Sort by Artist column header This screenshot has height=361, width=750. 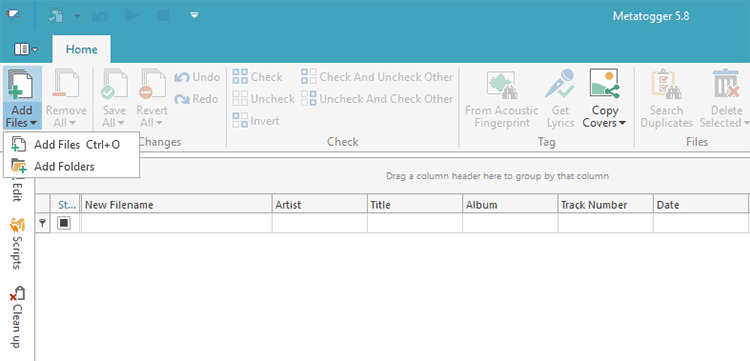click(x=320, y=205)
